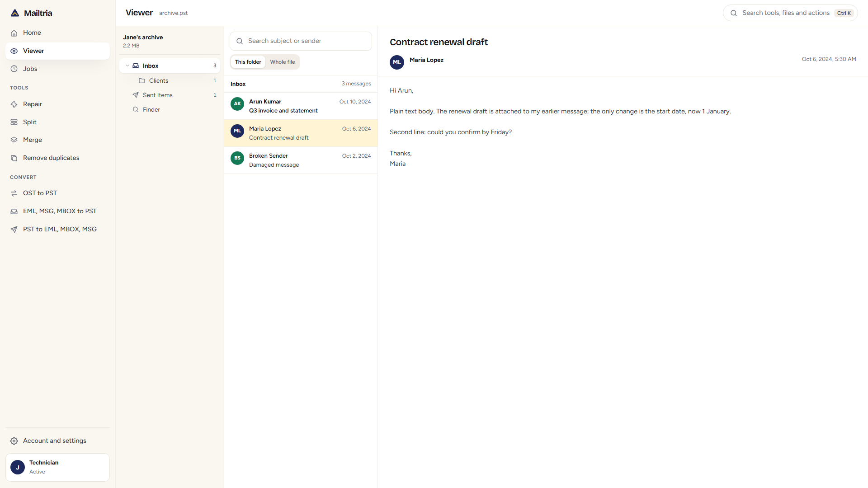Open the OST to PST converter

click(57, 193)
